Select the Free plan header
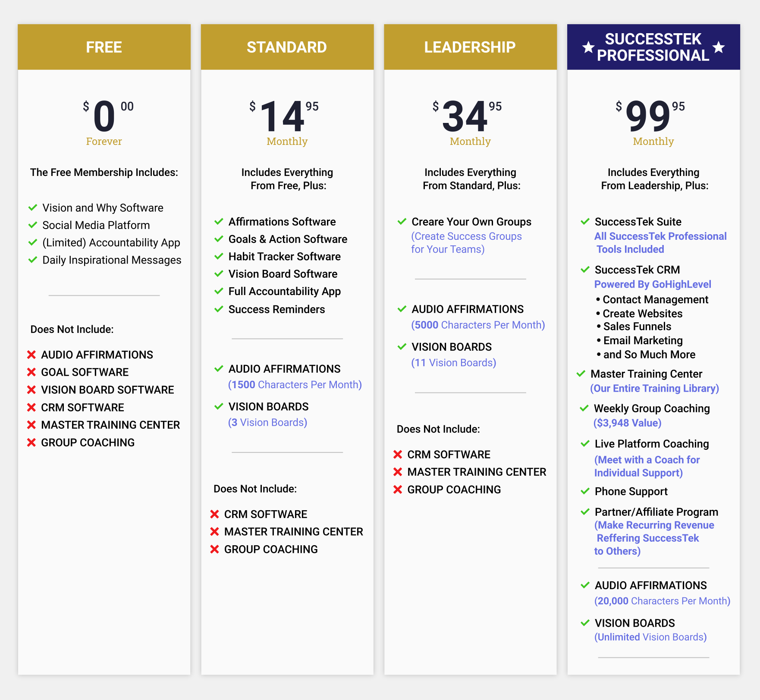This screenshot has height=700, width=760. point(104,47)
